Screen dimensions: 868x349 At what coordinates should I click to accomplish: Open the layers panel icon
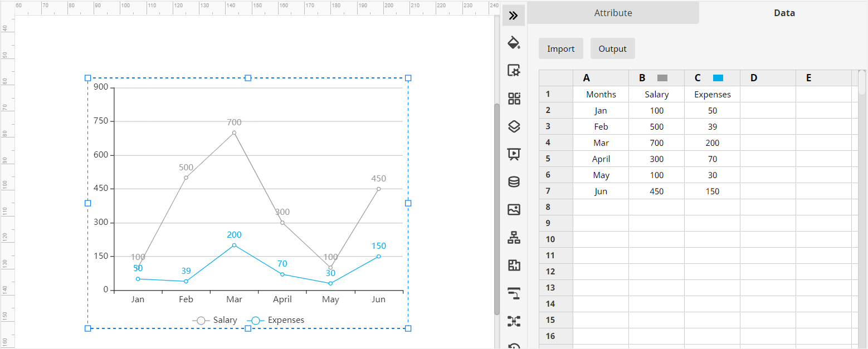click(x=513, y=126)
